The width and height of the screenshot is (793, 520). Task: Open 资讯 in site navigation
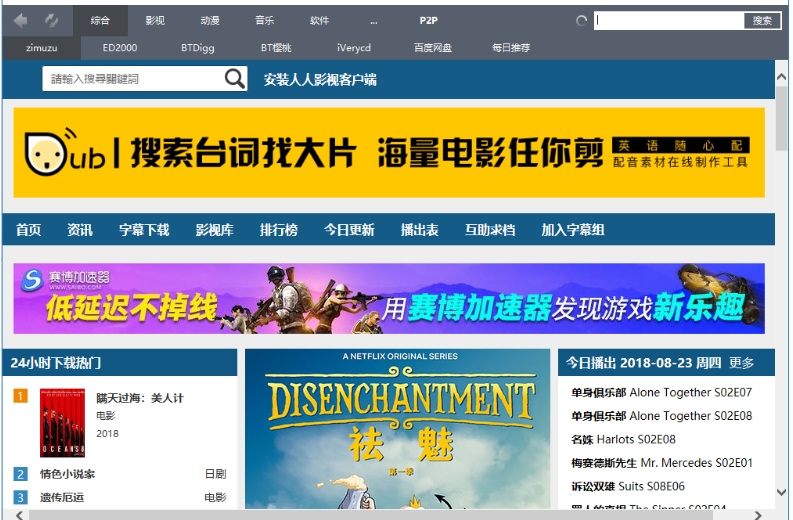80,230
